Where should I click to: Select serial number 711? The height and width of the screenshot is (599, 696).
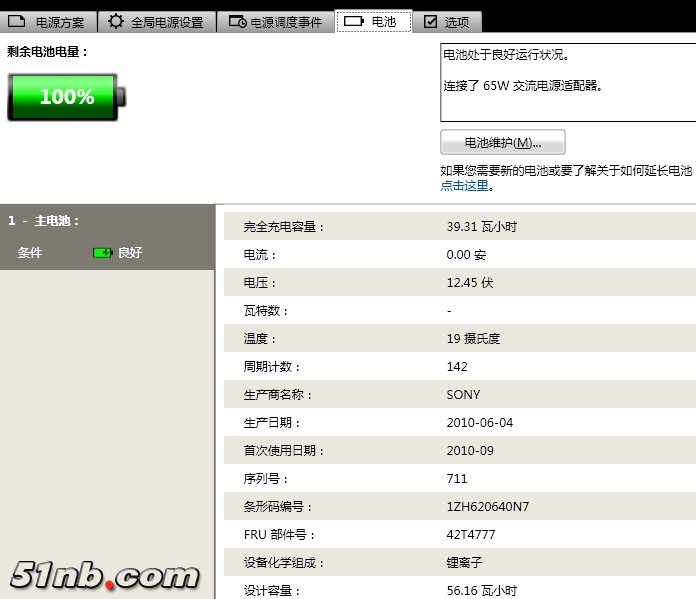[457, 479]
